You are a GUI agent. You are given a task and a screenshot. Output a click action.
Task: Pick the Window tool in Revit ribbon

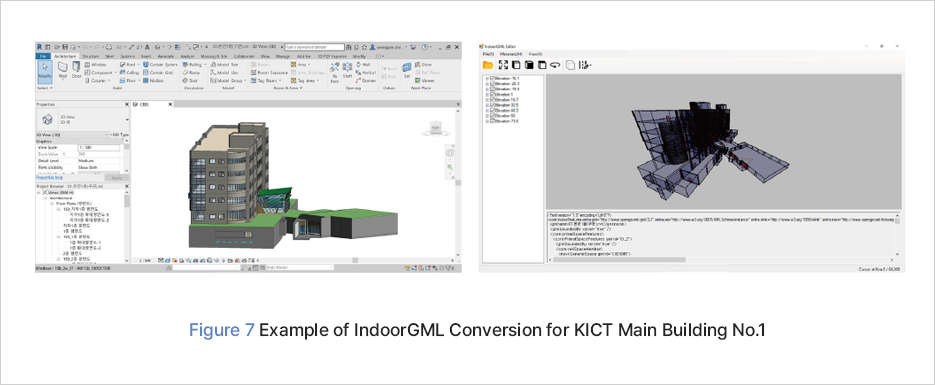(95, 64)
